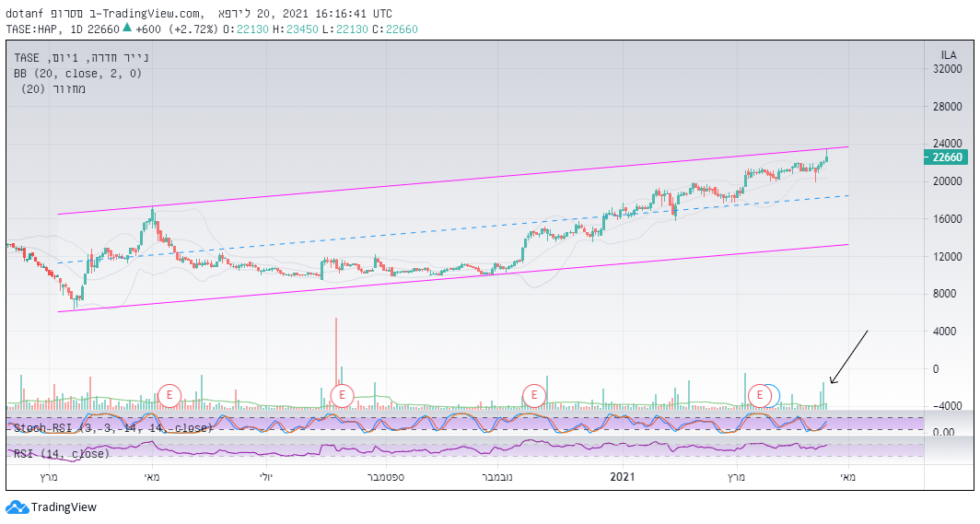Image resolution: width=980 pixels, height=524 pixels.
Task: Click the Stoch RSI (3, 3, 14, 14, close) legend
Action: 114,428
